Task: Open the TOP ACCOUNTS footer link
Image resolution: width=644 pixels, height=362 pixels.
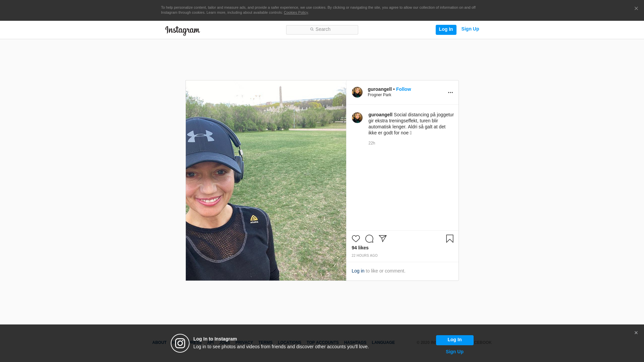Action: [x=322, y=343]
